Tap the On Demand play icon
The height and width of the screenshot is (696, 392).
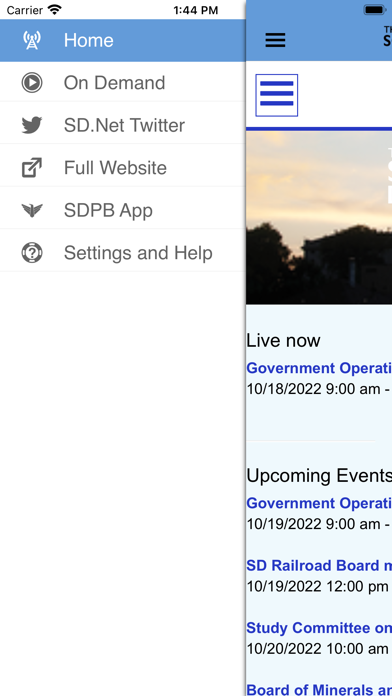(32, 83)
